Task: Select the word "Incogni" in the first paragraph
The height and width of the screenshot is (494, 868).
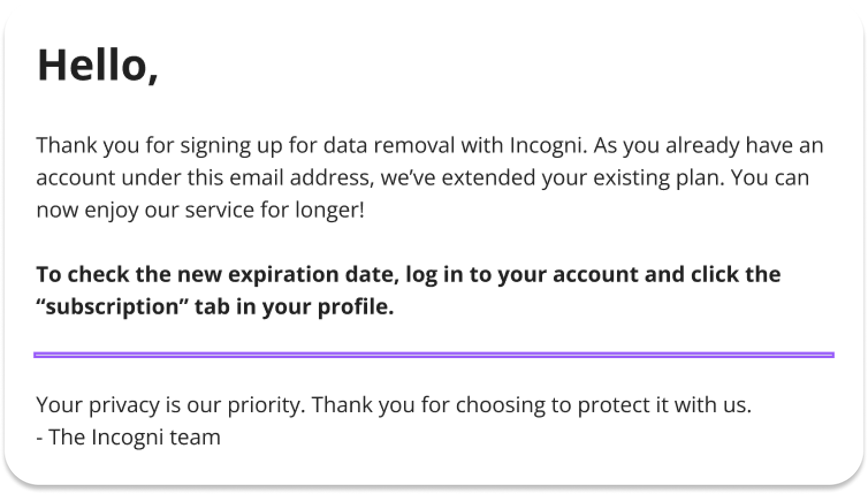Action: 548,145
